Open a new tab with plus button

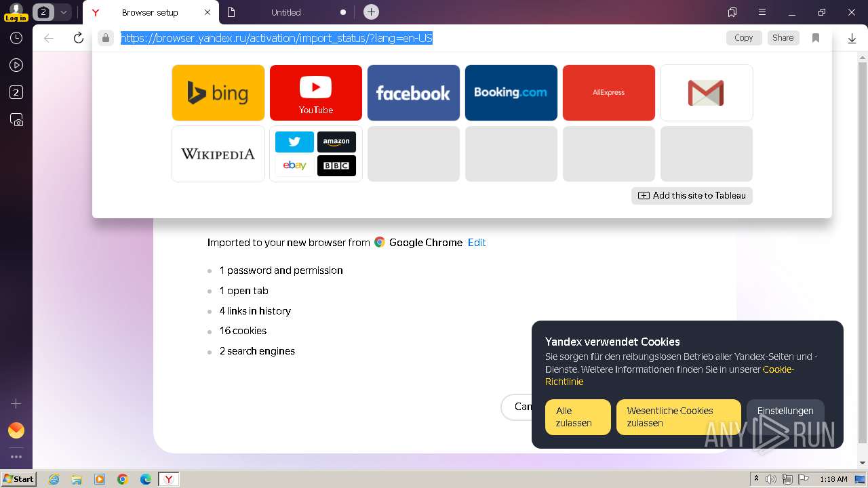click(x=371, y=12)
